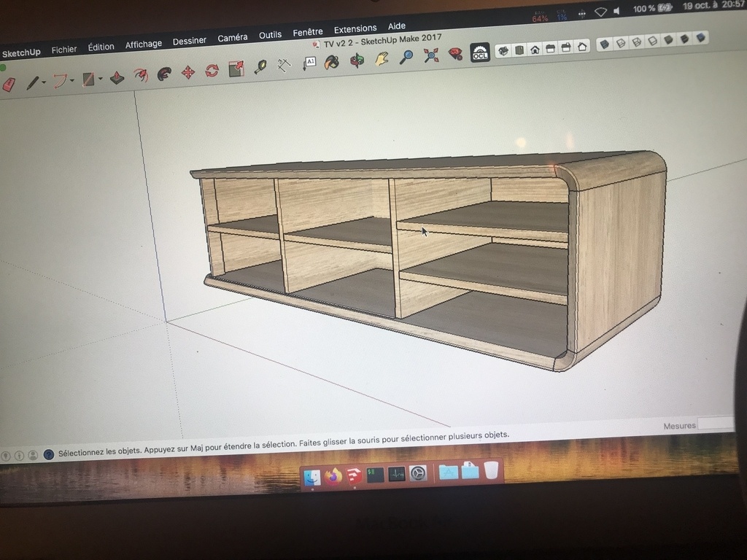
Task: Click the status bar help question icon
Action: pyautogui.click(x=49, y=455)
